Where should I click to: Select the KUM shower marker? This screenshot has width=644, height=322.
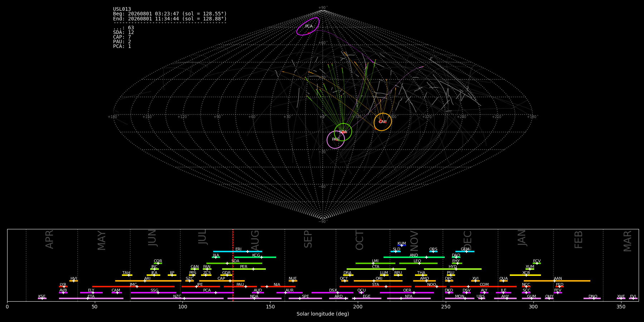coord(402,245)
